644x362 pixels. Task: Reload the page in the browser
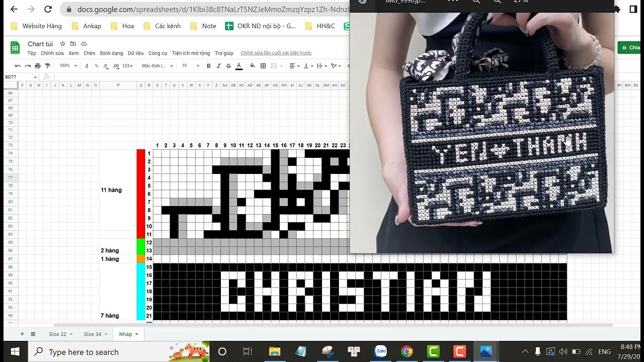point(48,9)
